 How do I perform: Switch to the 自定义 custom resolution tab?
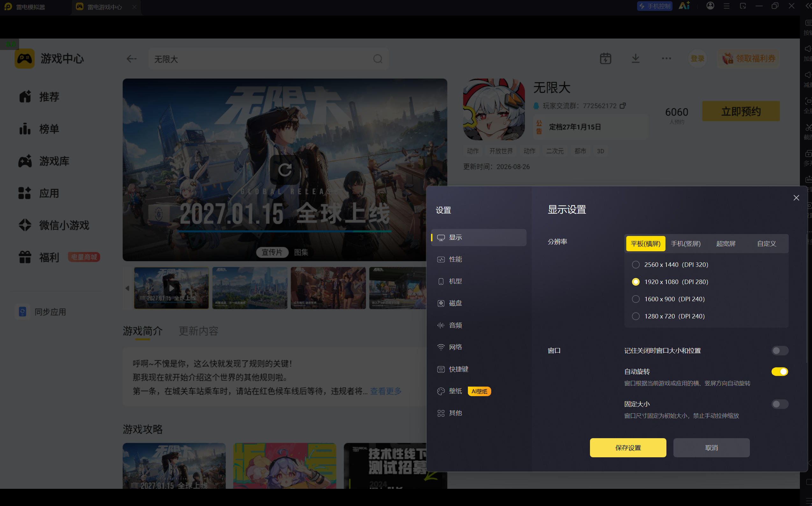point(766,243)
